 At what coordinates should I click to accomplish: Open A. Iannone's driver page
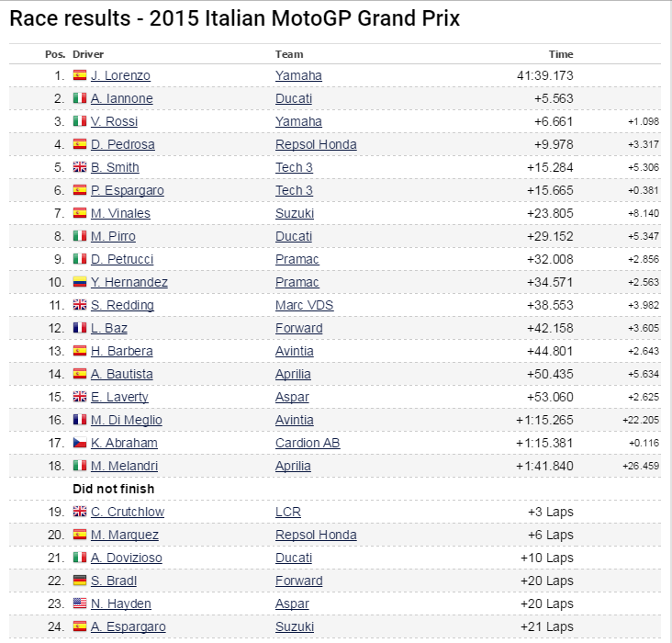coord(122,98)
